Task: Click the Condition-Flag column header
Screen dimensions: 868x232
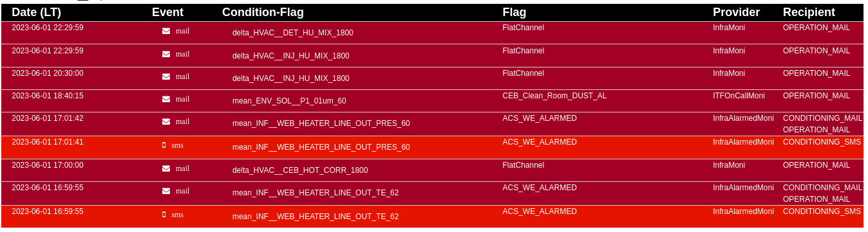Action: tap(263, 12)
